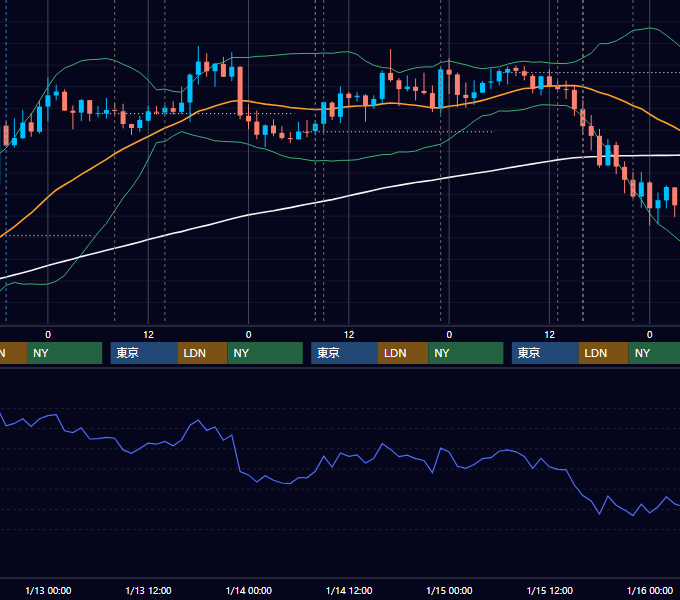Click the NY session block spanning 1/16 00:00

tap(654, 353)
